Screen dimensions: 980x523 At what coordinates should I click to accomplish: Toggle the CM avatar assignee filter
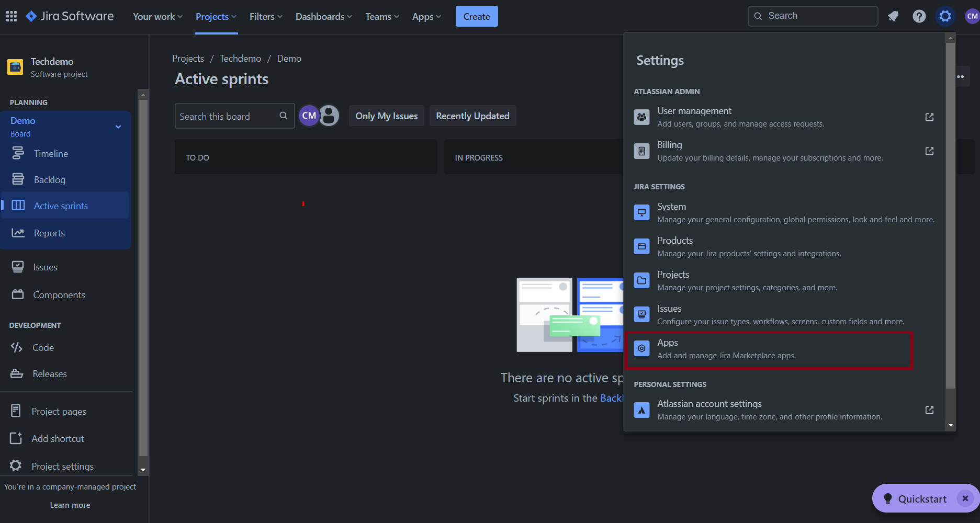pyautogui.click(x=309, y=116)
